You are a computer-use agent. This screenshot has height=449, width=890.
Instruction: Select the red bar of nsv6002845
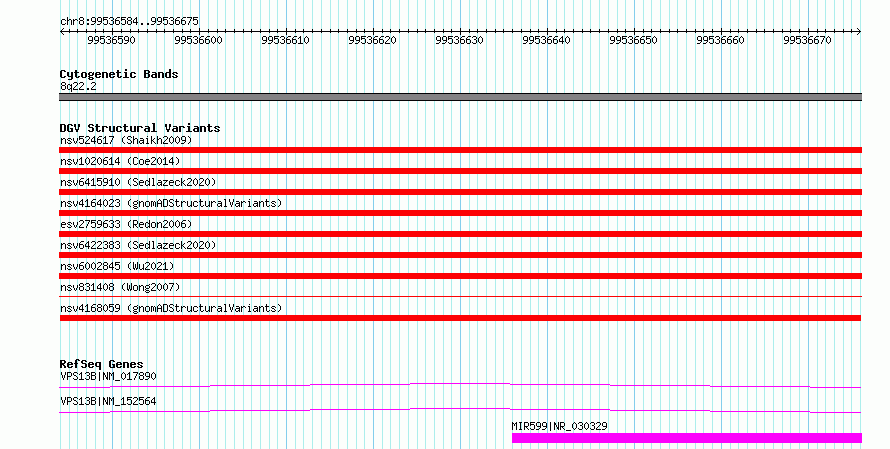click(460, 276)
